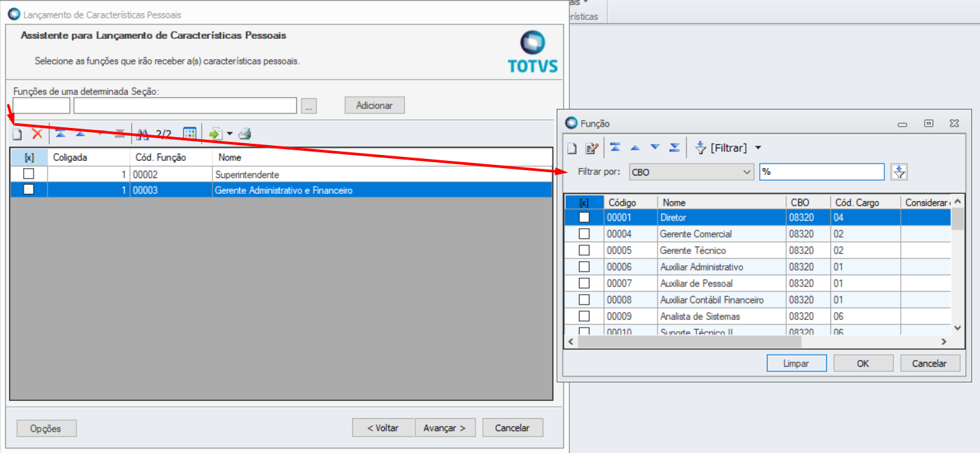This screenshot has width=980, height=453.
Task: Tick the checkbox for the Superintendente row
Action: [28, 174]
